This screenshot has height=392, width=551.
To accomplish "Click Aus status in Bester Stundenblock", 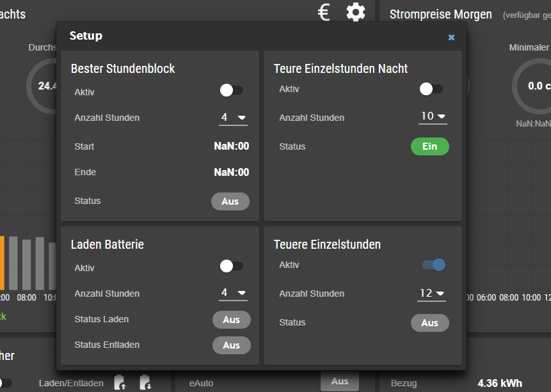I will pos(230,201).
